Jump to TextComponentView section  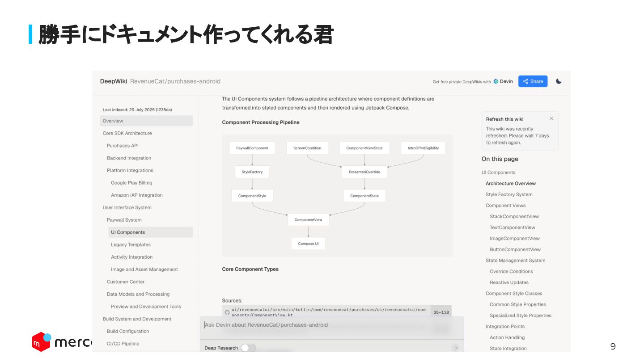tap(512, 227)
